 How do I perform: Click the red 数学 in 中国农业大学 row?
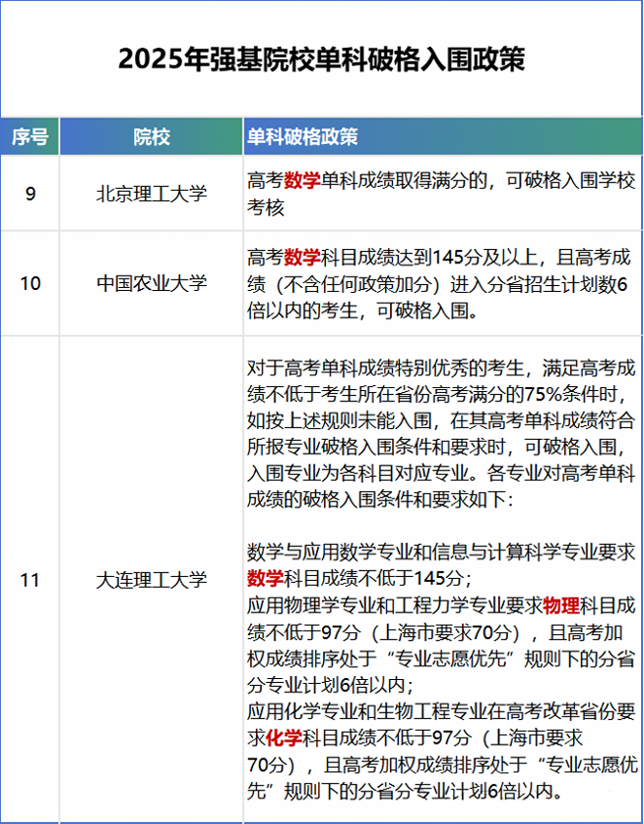(x=302, y=258)
